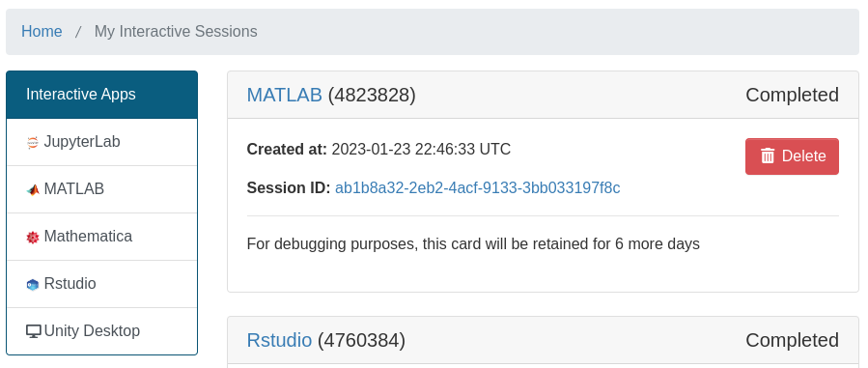
Task: Click the My Interactive Sessions breadcrumb
Action: pyautogui.click(x=176, y=32)
